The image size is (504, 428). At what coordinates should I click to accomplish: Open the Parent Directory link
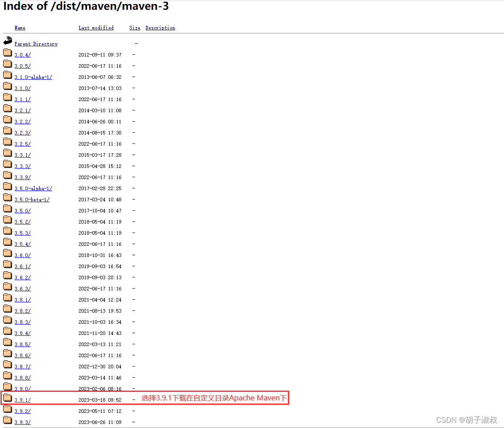pyautogui.click(x=36, y=44)
